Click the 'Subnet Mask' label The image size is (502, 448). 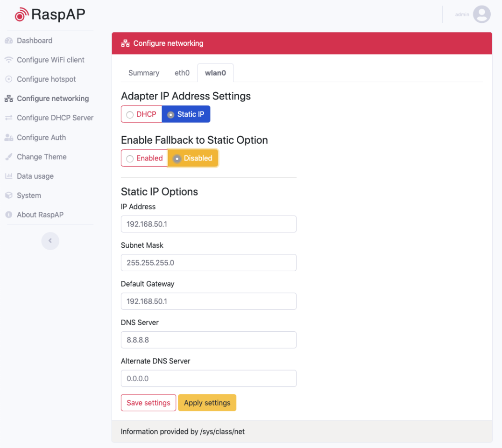click(x=142, y=245)
